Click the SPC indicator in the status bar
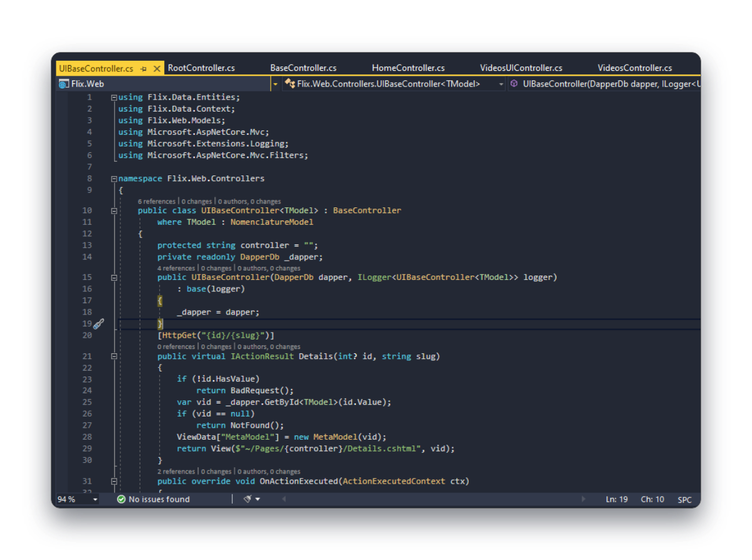 tap(684, 499)
